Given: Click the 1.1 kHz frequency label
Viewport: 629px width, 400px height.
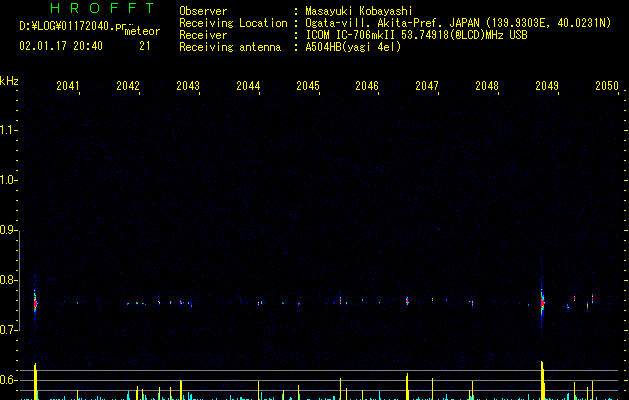Looking at the screenshot, I should click(x=8, y=130).
